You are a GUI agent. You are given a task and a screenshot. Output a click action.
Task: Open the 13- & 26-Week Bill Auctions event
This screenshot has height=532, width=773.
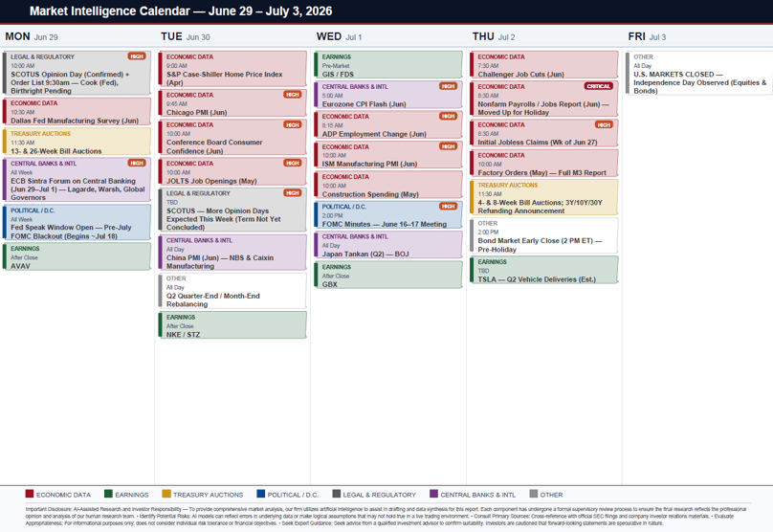[77, 142]
